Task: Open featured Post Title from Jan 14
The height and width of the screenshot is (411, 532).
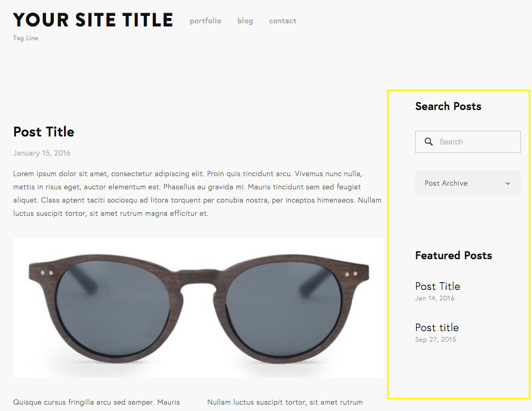Action: (437, 286)
